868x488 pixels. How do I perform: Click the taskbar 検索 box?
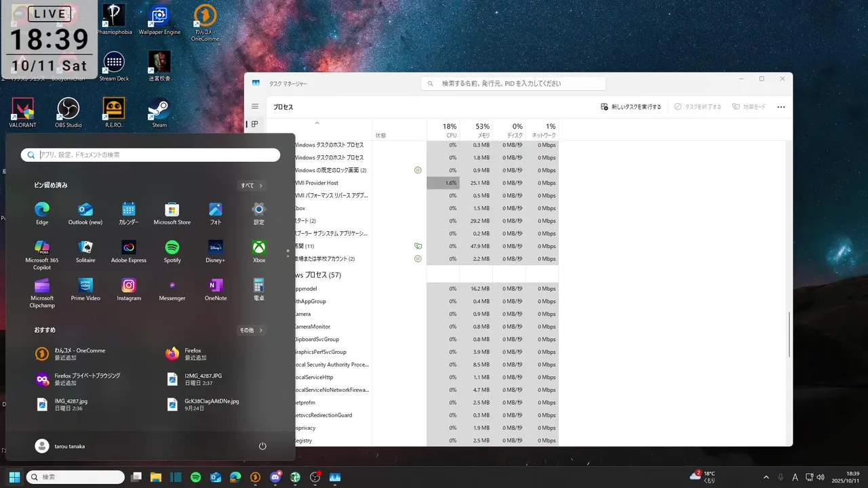[x=75, y=477]
